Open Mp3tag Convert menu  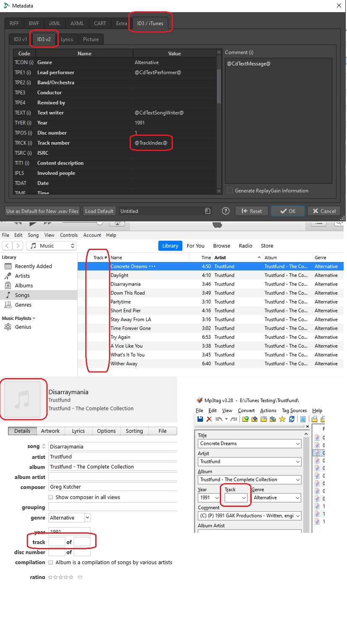pos(246,410)
